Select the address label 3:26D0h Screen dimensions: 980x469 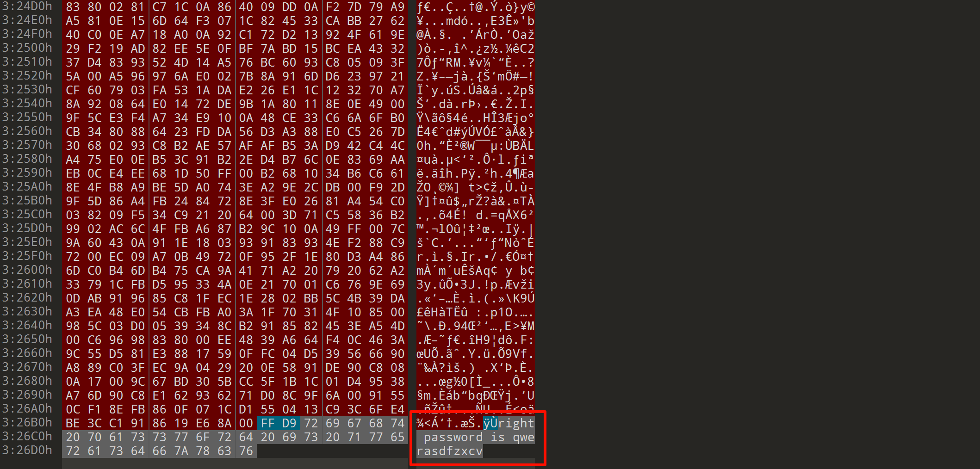(x=27, y=450)
